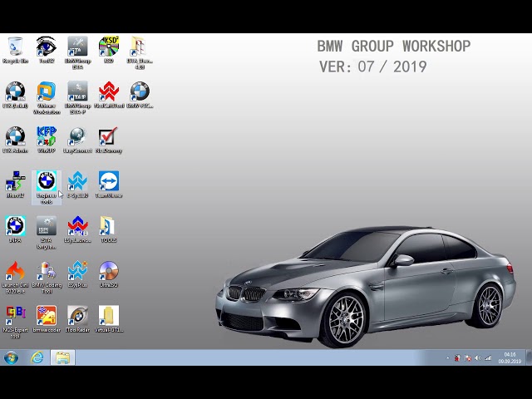The height and width of the screenshot is (399, 532).
Task: Open the taskbar clock showing 04:16
Action: (x=510, y=358)
